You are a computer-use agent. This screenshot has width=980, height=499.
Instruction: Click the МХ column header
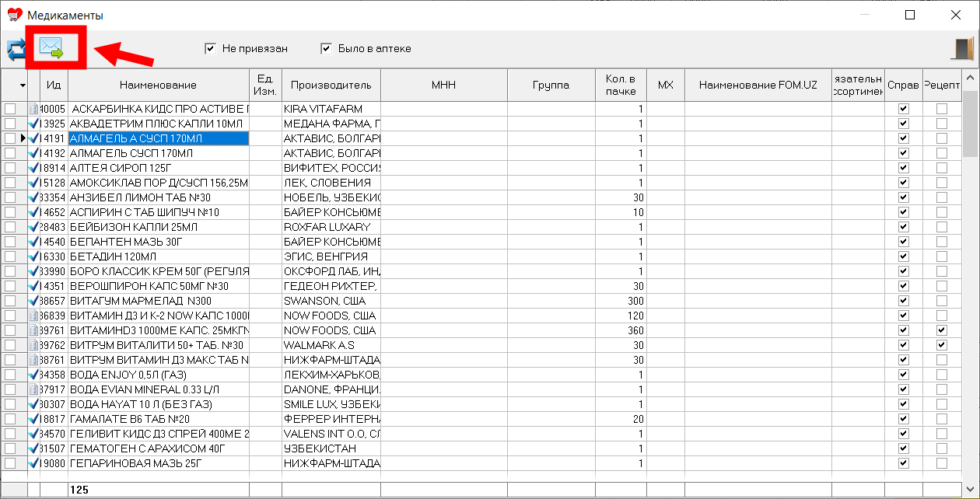click(x=666, y=85)
